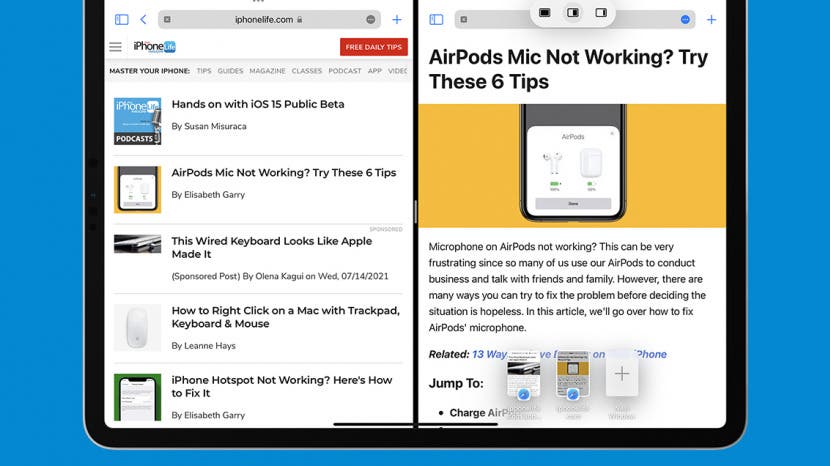Viewport: 830px width, 466px height.
Task: Open iPhone Hotspot Not Working article
Action: coord(282,386)
